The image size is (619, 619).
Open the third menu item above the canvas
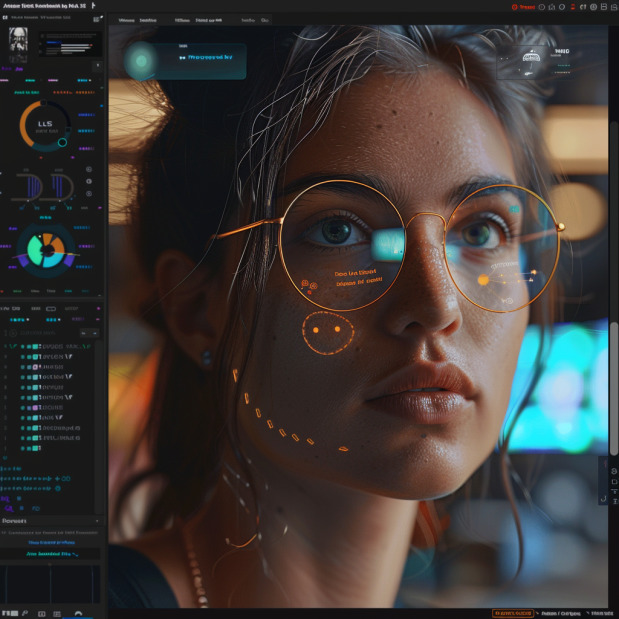(x=181, y=19)
